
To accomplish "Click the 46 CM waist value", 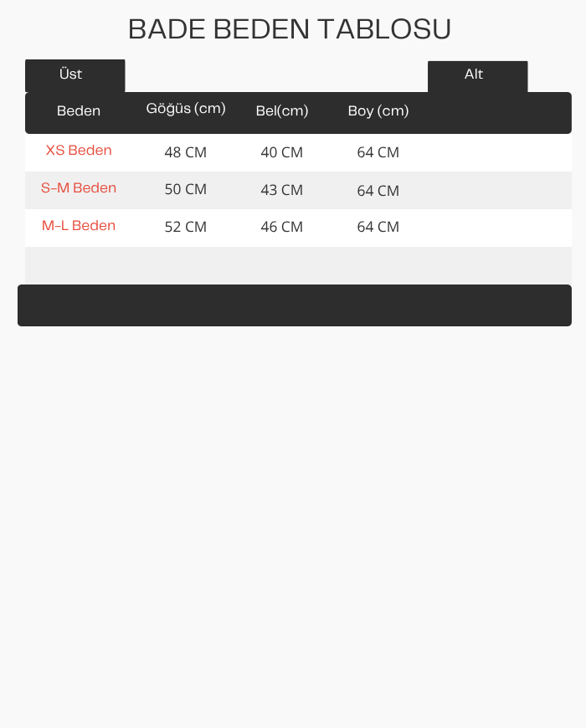I will (x=282, y=227).
